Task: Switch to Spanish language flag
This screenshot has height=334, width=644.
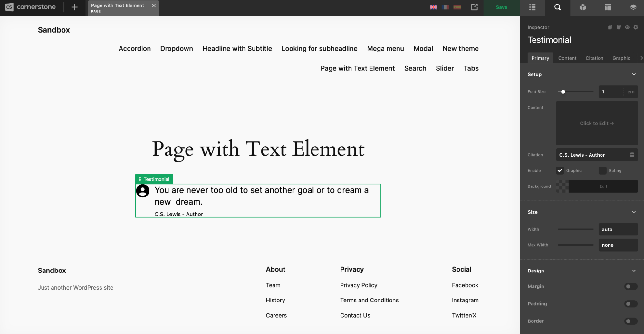Action: (x=457, y=7)
